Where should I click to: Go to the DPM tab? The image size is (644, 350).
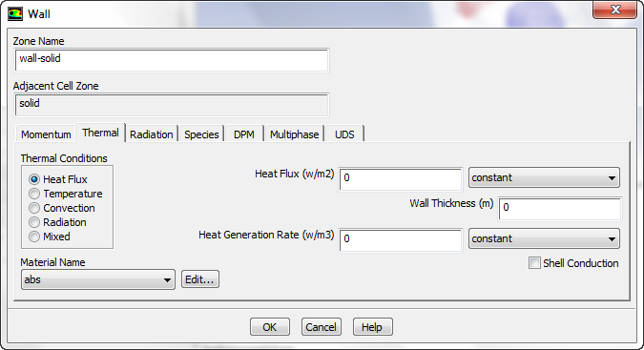(244, 134)
